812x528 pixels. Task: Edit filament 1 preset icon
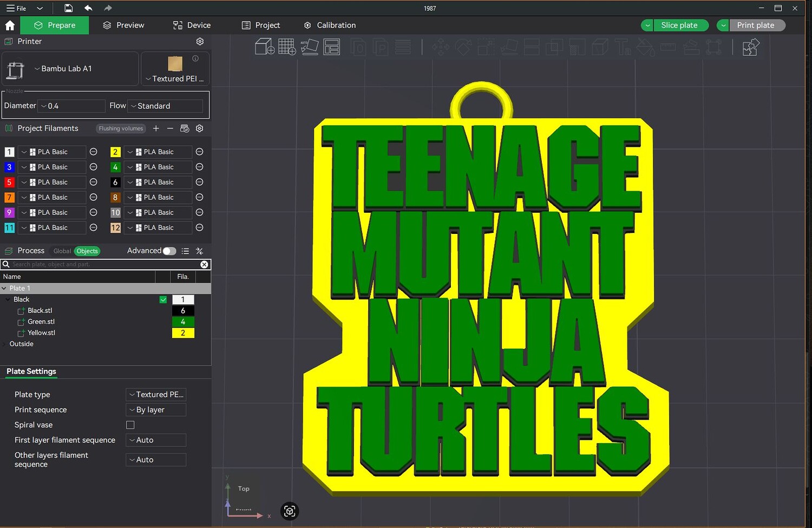93,152
